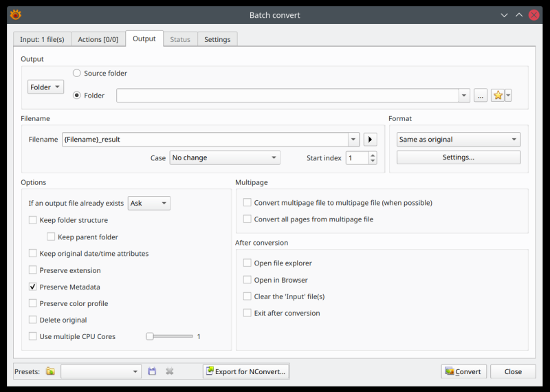Click the filename variables arrow button

click(371, 140)
